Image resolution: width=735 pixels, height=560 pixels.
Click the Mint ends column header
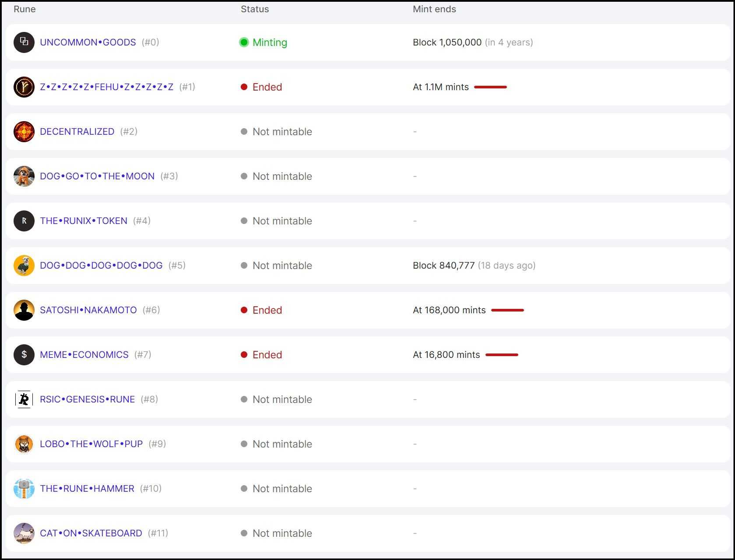click(x=434, y=9)
